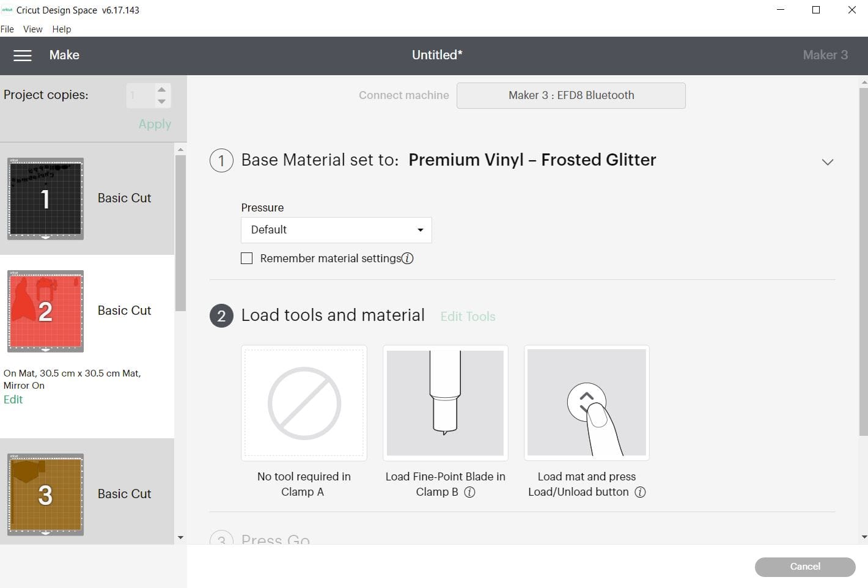Screen dimensions: 868x588
Task: Click info icon next to Load/Unload button
Action: (x=640, y=492)
